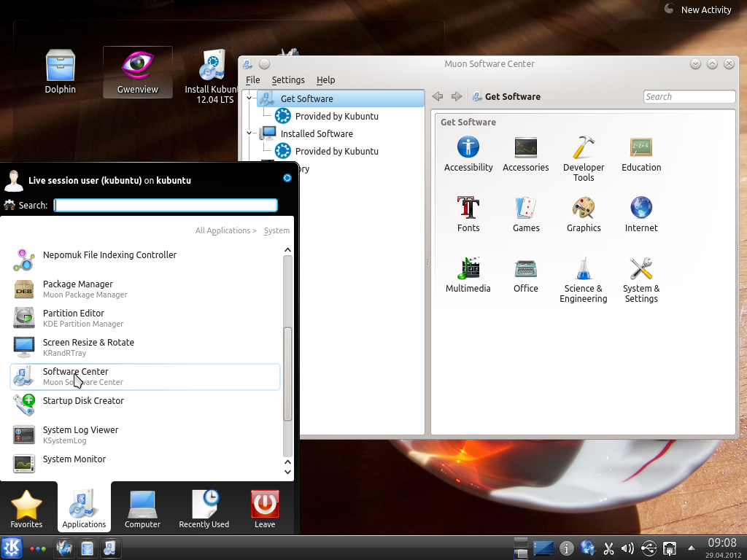
Task: Switch to the Computer tab
Action: [x=142, y=508]
